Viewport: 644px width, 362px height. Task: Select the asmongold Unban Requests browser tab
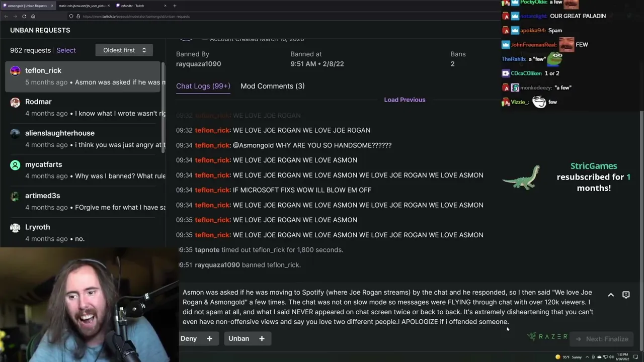tap(28, 6)
